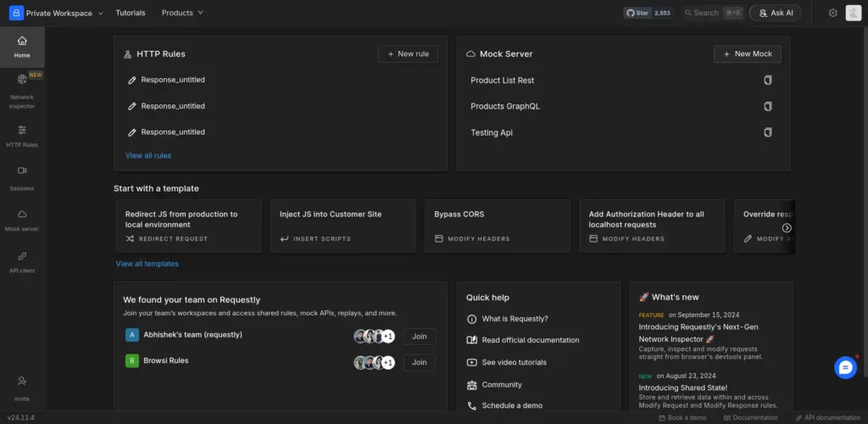
Task: Open the Community help link
Action: pos(494,385)
